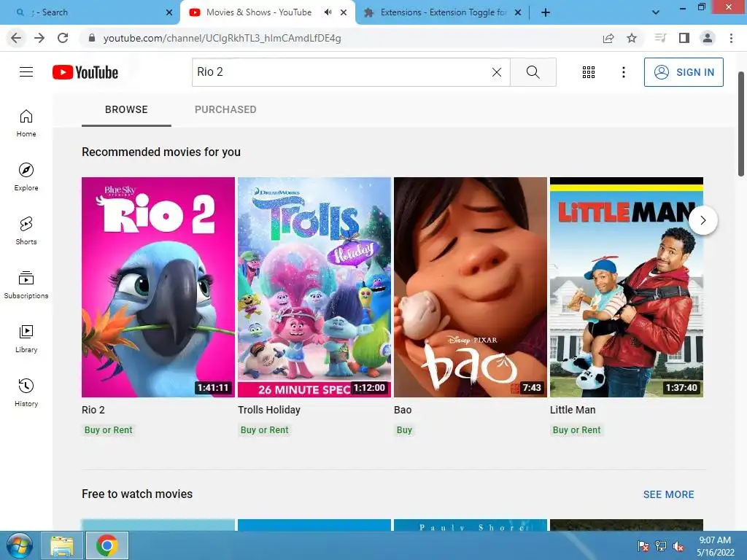Click the search magnifier button
The width and height of the screenshot is (747, 560).
click(533, 72)
